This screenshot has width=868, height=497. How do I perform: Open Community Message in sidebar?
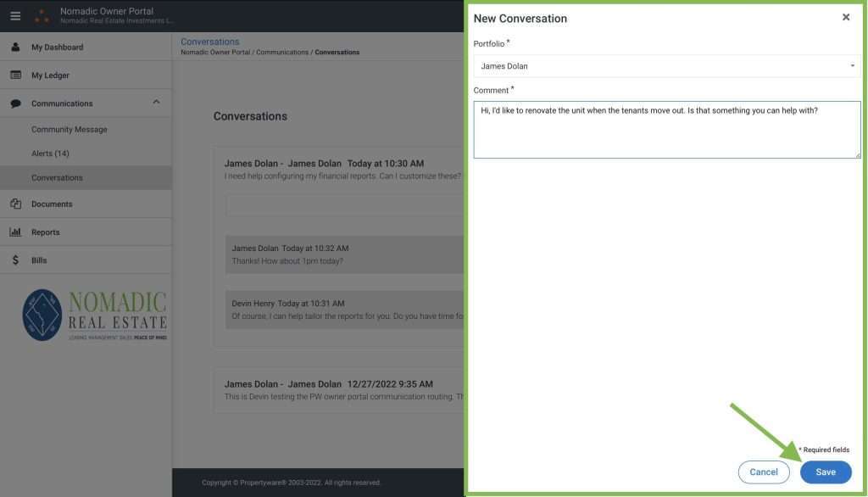click(70, 130)
